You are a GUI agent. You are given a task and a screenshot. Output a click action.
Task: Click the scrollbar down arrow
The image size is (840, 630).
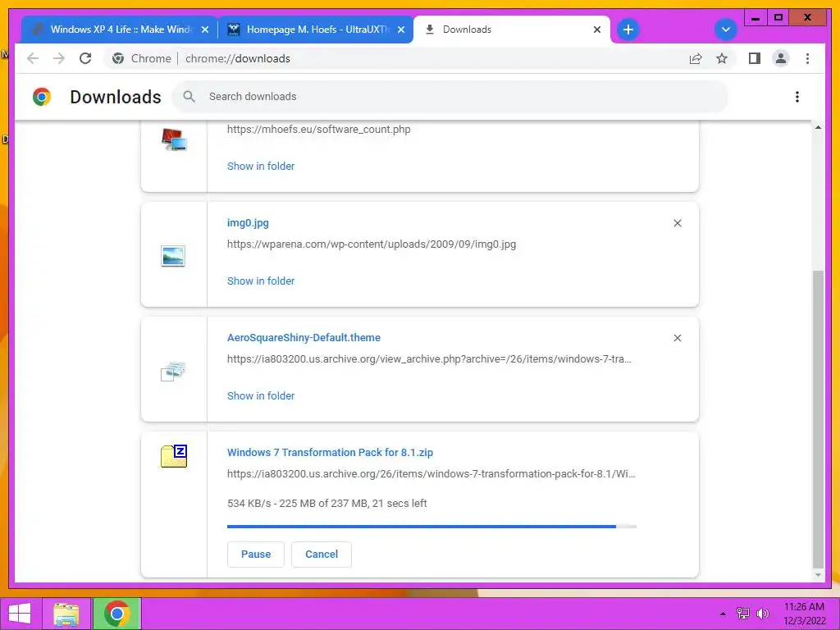coord(818,575)
